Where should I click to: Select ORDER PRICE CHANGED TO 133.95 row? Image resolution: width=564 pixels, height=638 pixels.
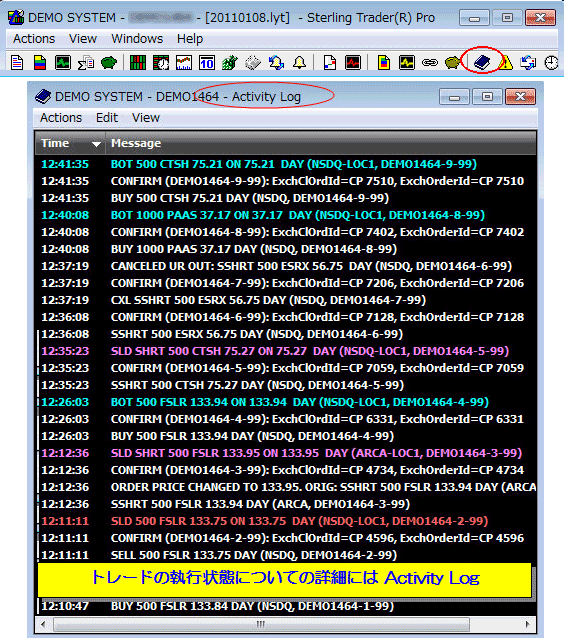[286, 487]
